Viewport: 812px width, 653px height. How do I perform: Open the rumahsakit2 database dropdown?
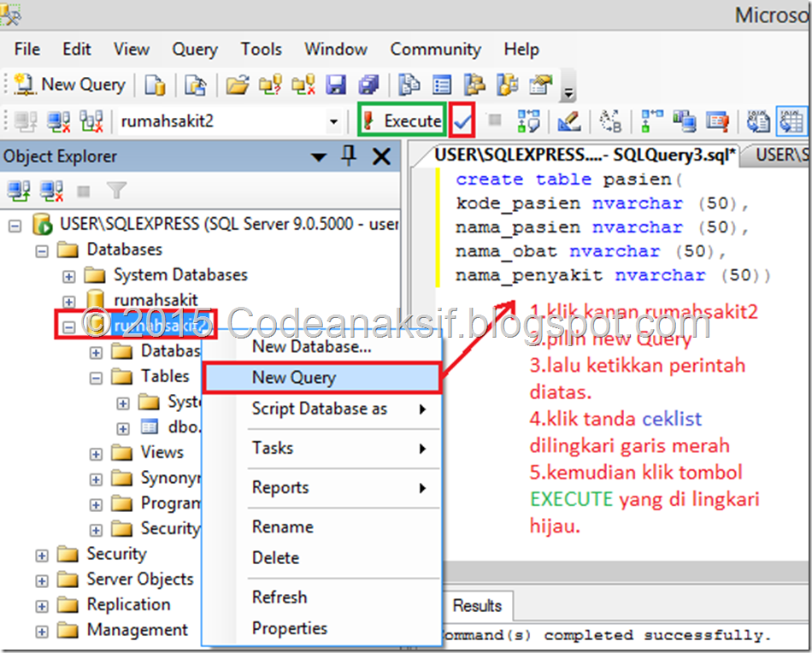point(333,121)
